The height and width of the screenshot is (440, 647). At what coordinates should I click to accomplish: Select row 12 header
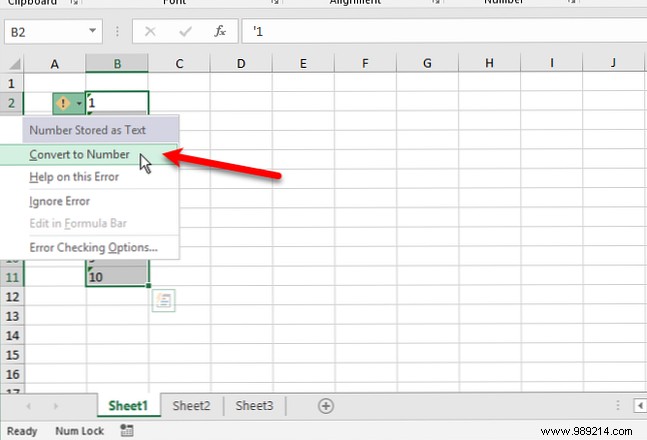point(12,297)
